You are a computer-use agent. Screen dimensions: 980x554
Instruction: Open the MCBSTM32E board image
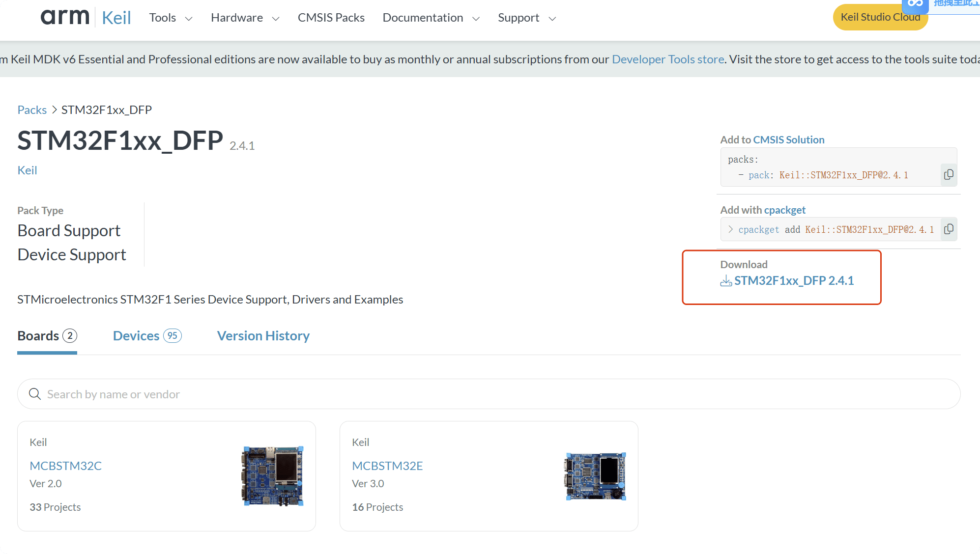[x=596, y=476]
